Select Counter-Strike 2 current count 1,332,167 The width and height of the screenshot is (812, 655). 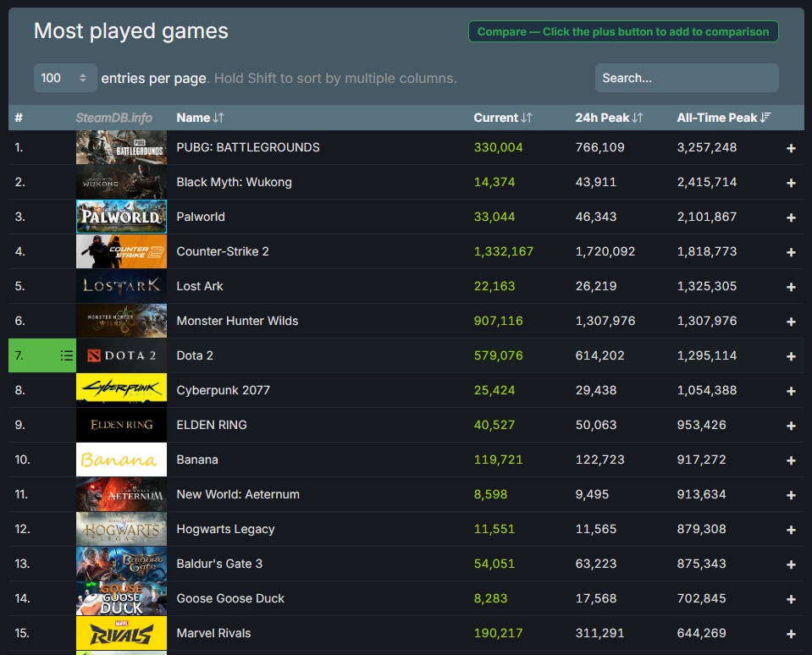[x=503, y=251]
